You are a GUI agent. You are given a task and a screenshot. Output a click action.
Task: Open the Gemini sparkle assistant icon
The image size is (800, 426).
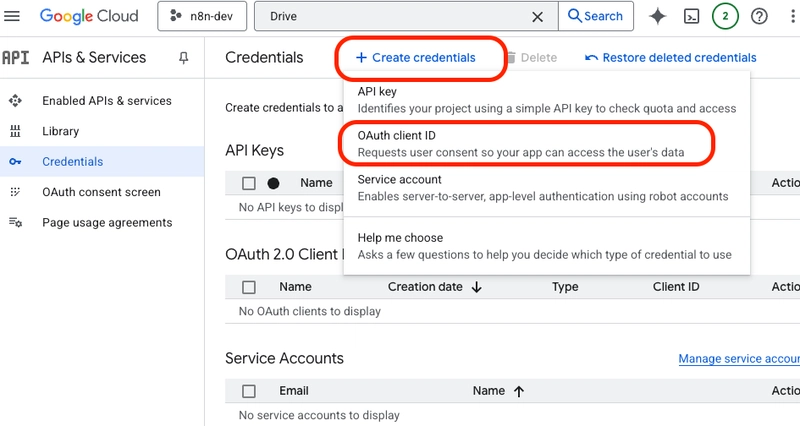tap(658, 16)
